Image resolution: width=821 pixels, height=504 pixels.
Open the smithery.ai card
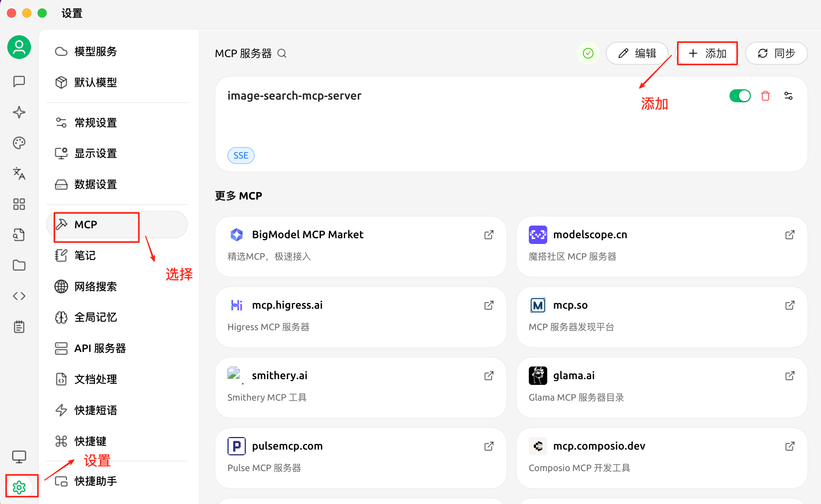point(361,388)
